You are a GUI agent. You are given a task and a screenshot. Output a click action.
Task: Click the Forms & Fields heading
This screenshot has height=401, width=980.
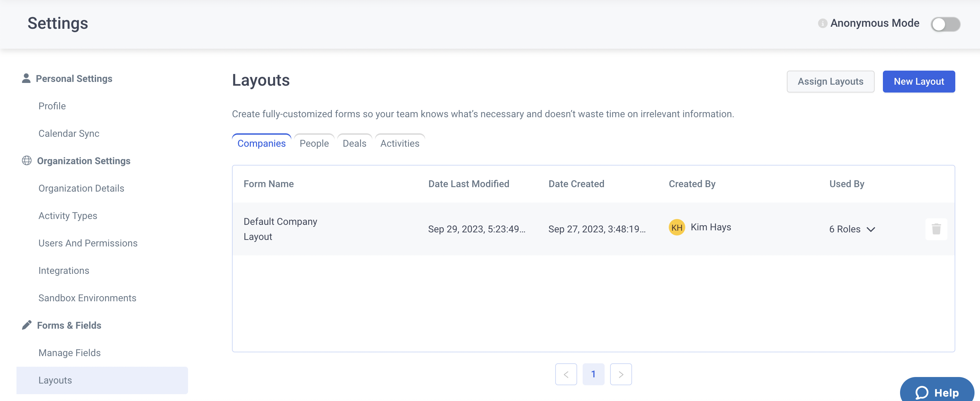point(69,325)
